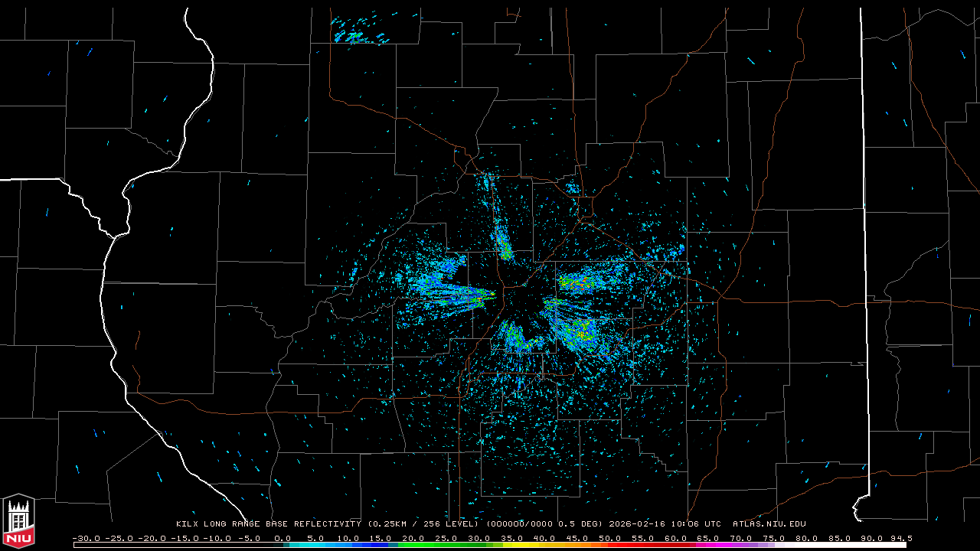Click the 60.0 scale label

pyautogui.click(x=676, y=538)
